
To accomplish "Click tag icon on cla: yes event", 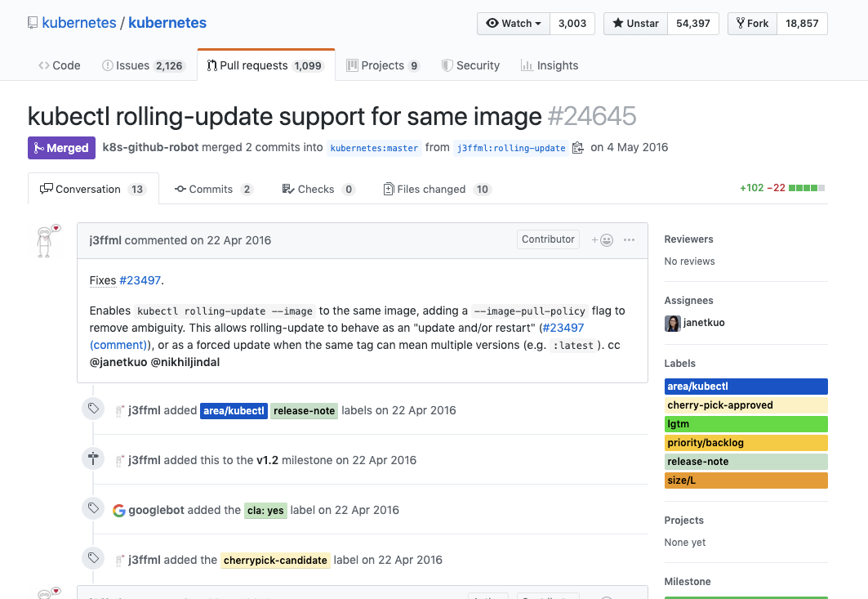I will [93, 508].
